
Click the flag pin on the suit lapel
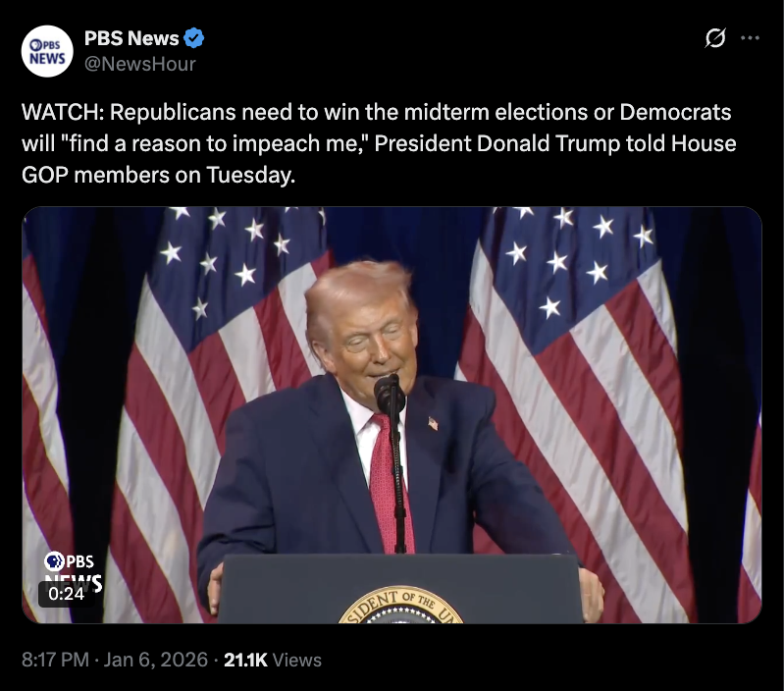point(433,424)
